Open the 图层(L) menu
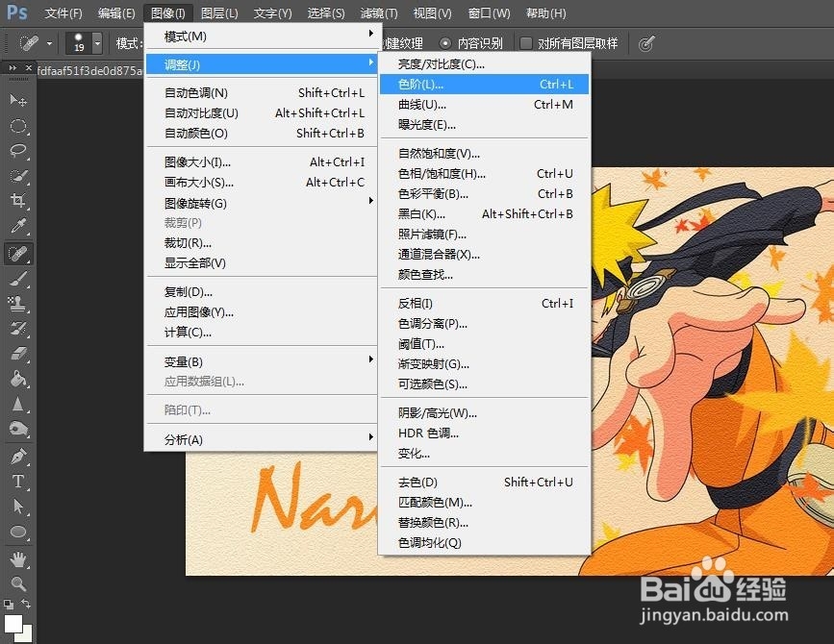 click(x=219, y=12)
